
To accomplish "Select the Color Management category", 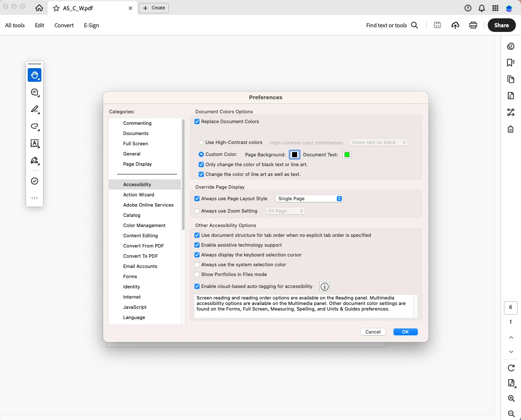I will 144,225.
